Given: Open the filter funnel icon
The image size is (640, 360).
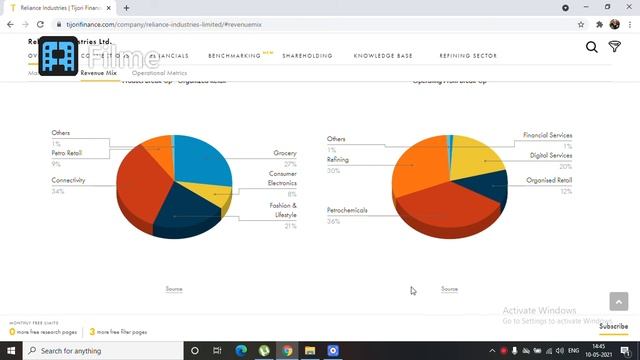Looking at the screenshot, I should tap(614, 47).
